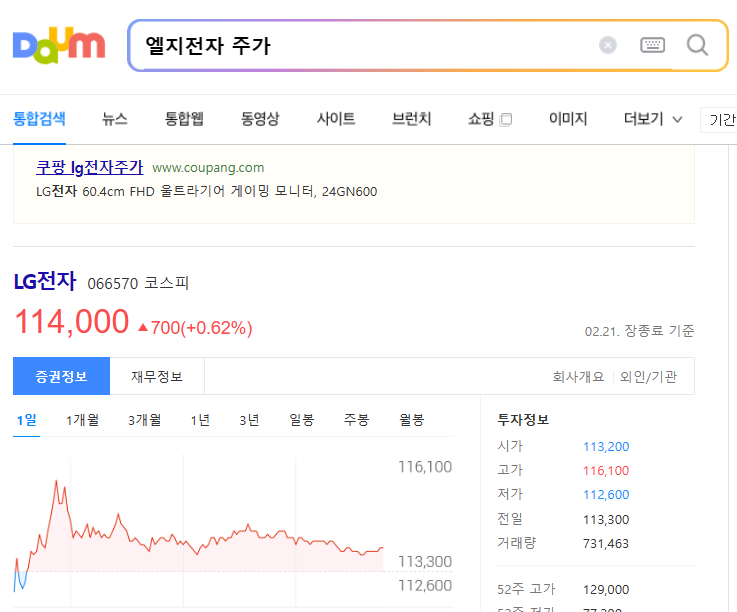Click the 저가 value 112,600 in 투자정보
Image resolution: width=737 pixels, height=612 pixels.
[606, 494]
